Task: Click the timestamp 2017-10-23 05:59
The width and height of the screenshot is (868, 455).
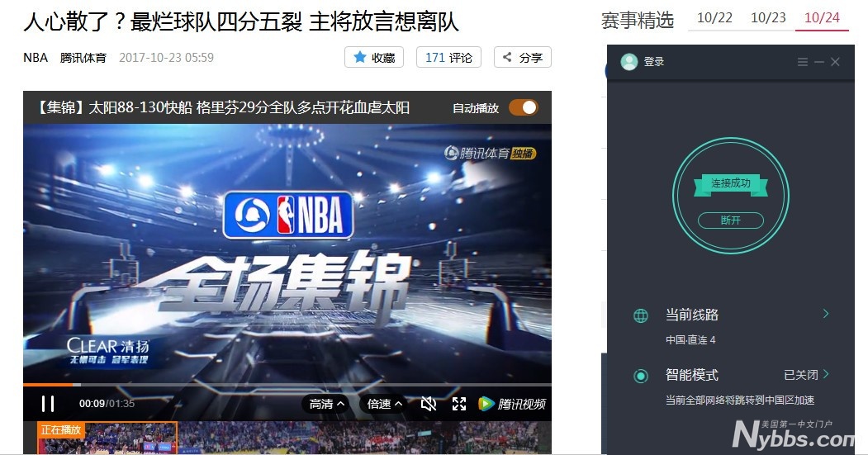Action: (x=166, y=58)
